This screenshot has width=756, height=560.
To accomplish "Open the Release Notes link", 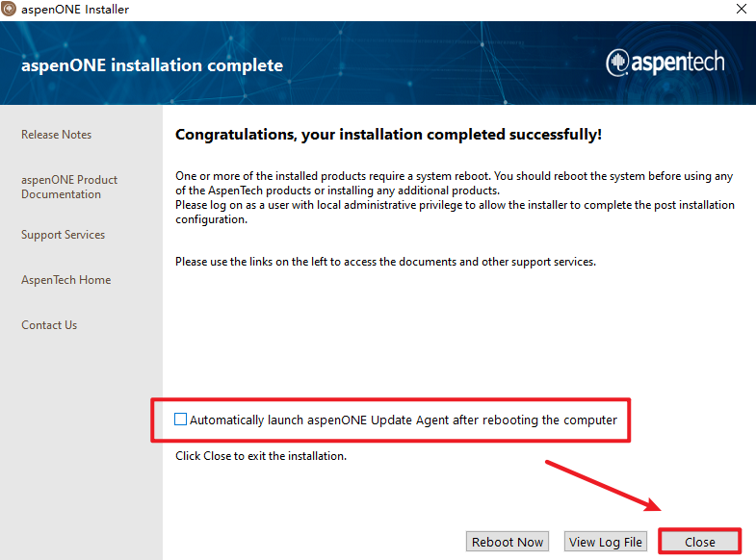I will tap(56, 135).
